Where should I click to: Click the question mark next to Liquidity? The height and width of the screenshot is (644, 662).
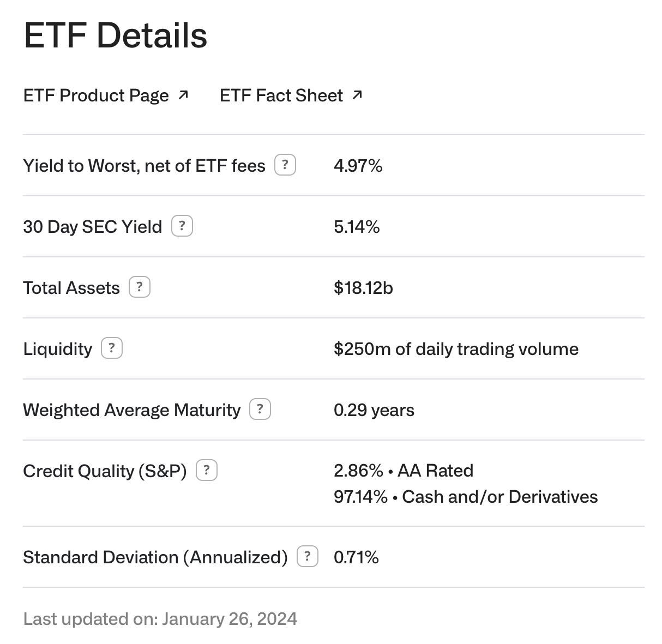[x=112, y=348]
